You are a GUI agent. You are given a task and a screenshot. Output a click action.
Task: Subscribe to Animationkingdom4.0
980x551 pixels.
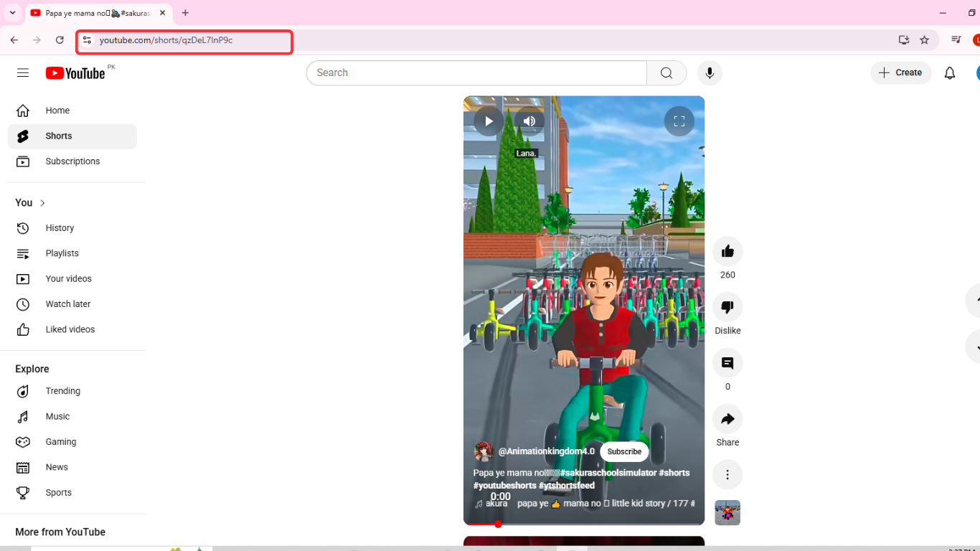click(624, 452)
